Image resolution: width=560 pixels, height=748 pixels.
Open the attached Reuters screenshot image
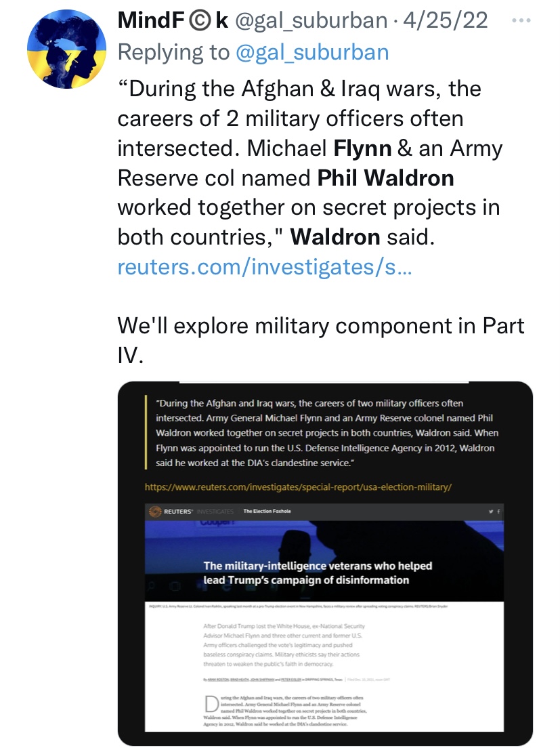pyautogui.click(x=325, y=562)
